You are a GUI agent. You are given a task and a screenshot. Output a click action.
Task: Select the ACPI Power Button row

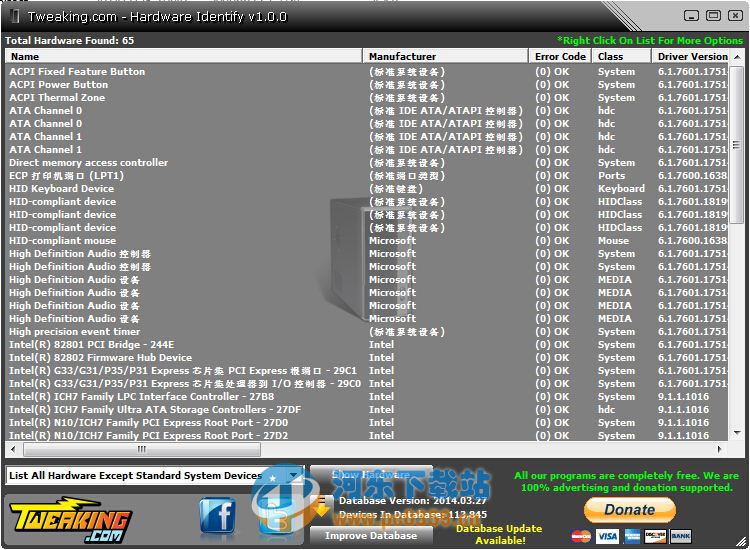coord(367,85)
